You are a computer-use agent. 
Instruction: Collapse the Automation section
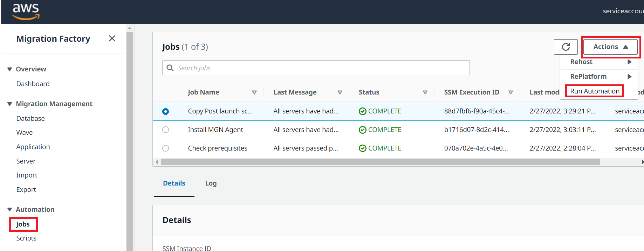[10, 210]
